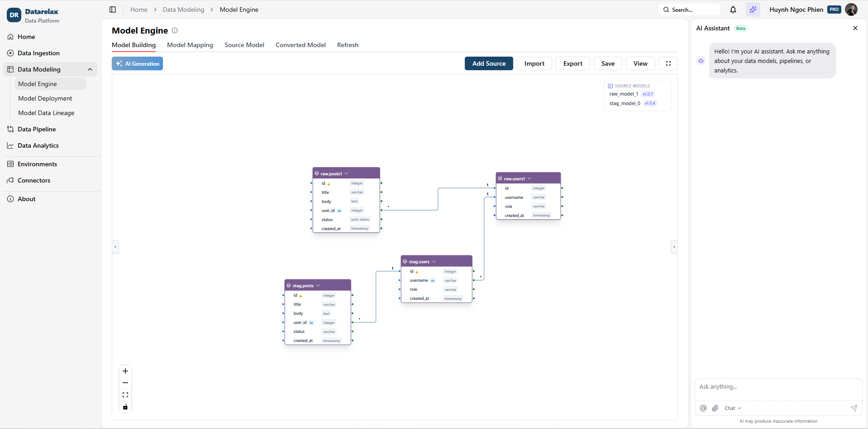Toggle the canvas lock icon

click(125, 407)
